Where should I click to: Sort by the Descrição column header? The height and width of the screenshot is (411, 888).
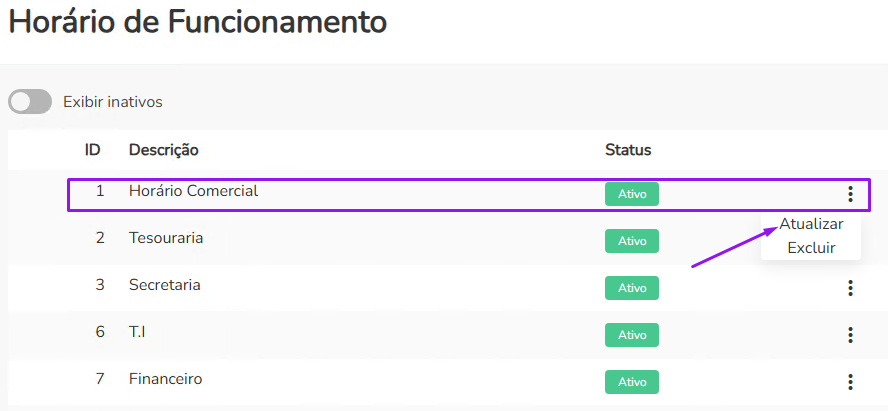164,150
